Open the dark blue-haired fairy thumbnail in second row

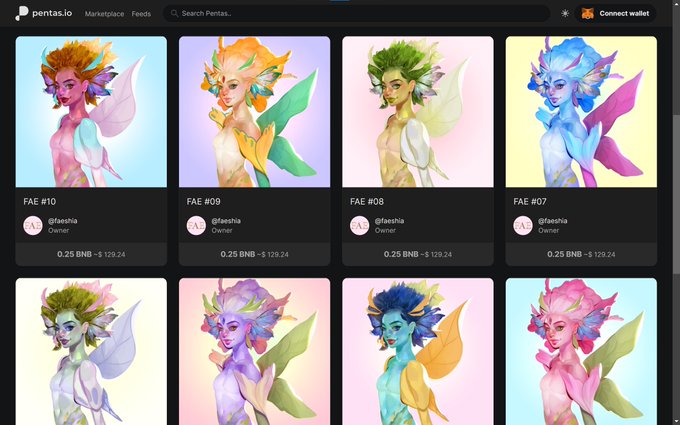pyautogui.click(x=418, y=351)
